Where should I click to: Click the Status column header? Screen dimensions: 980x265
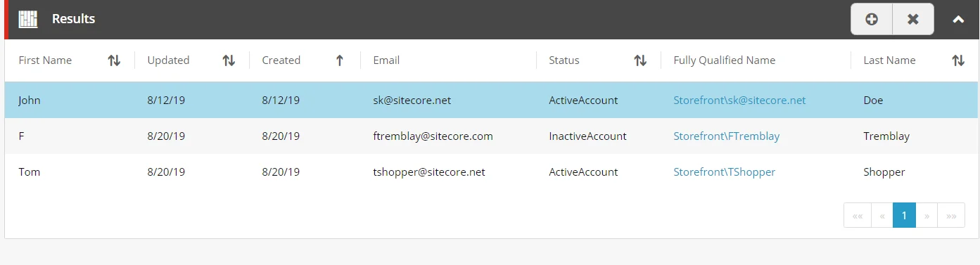pyautogui.click(x=564, y=60)
